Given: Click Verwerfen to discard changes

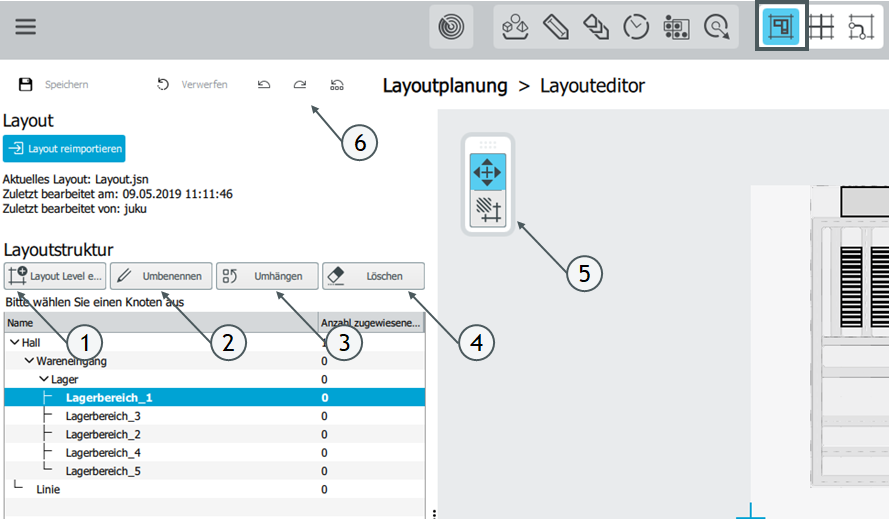Looking at the screenshot, I should [x=193, y=85].
